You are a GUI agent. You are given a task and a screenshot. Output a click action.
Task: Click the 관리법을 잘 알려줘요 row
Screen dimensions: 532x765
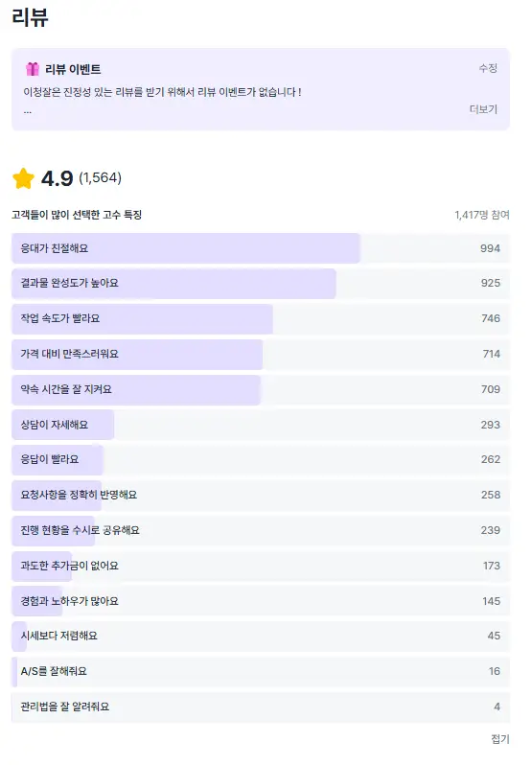(x=261, y=707)
